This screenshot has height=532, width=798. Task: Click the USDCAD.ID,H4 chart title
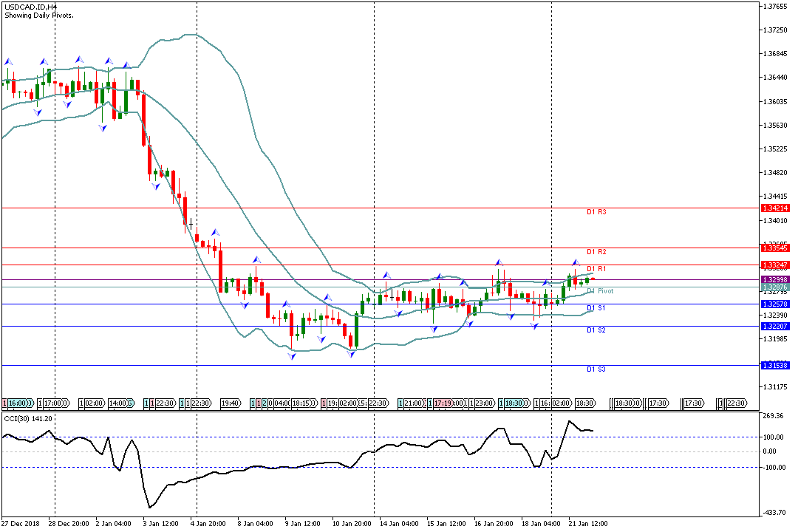(x=30, y=7)
